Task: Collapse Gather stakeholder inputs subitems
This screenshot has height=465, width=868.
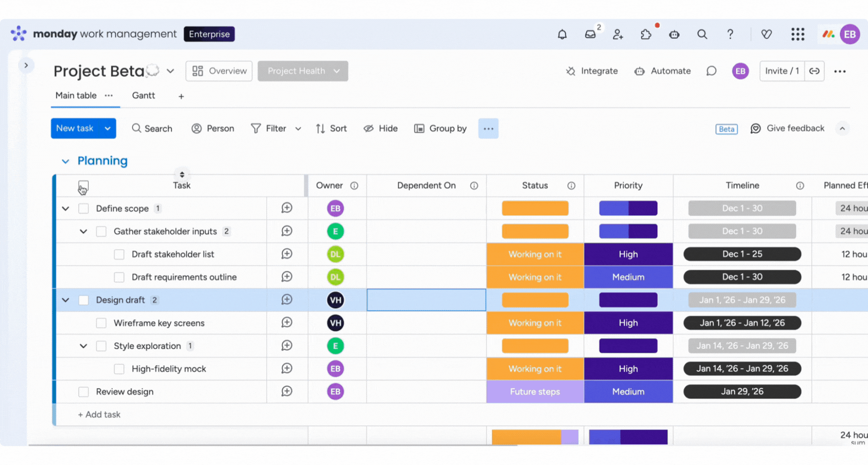Action: 83,232
